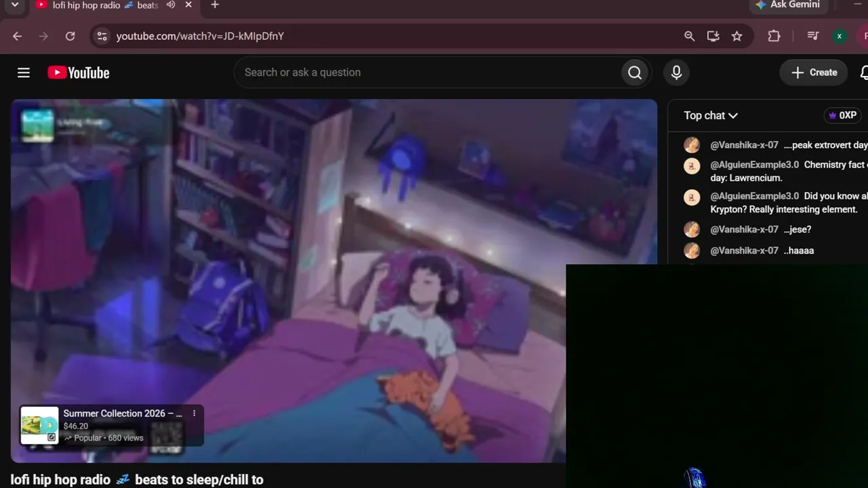
Task: Mute the lofi hip hop radio tab audio
Action: pyautogui.click(x=171, y=5)
